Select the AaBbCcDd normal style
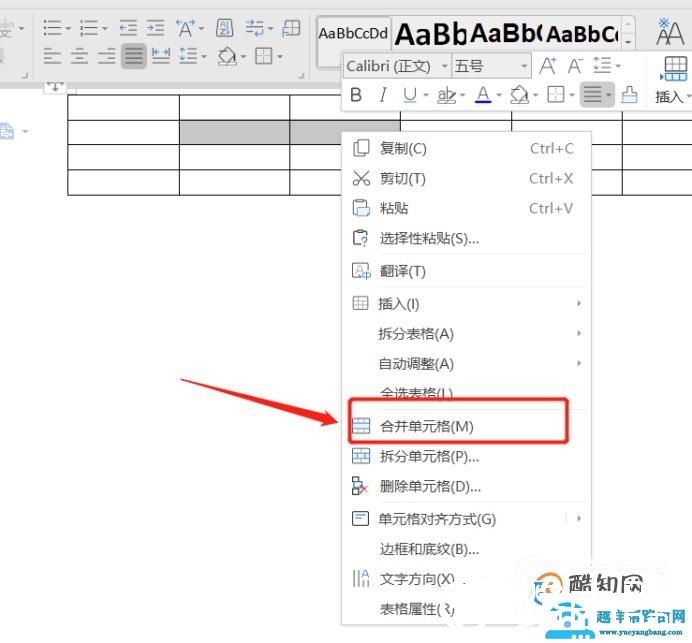 [x=354, y=34]
